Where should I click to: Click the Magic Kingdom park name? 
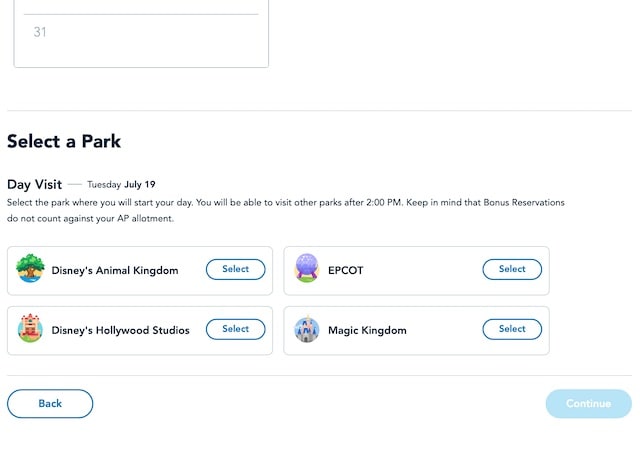pyautogui.click(x=367, y=330)
